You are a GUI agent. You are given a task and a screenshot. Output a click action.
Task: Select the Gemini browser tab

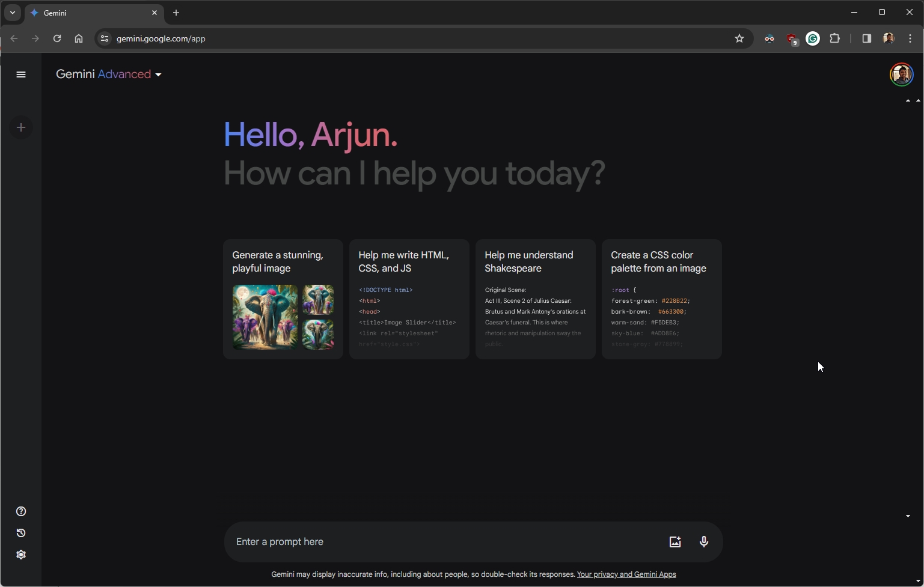click(x=84, y=13)
